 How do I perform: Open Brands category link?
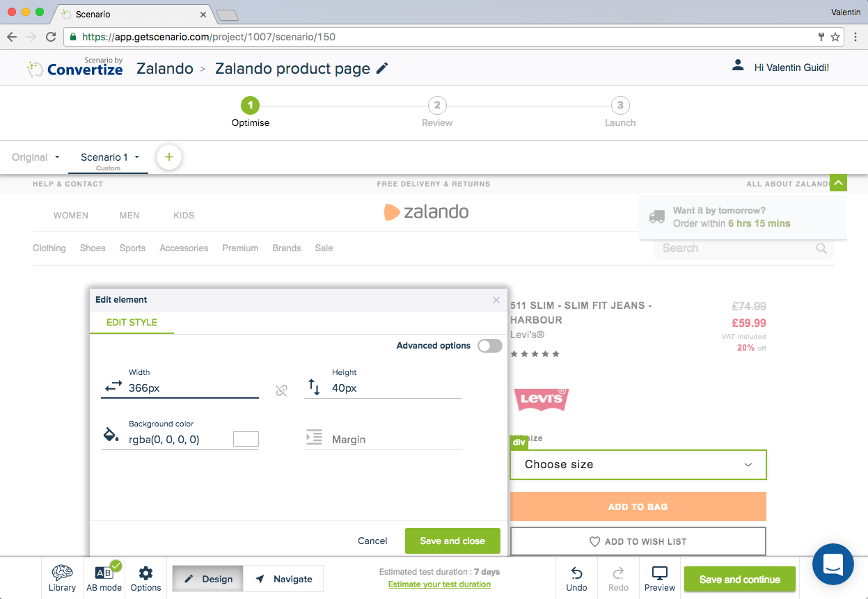tap(287, 248)
